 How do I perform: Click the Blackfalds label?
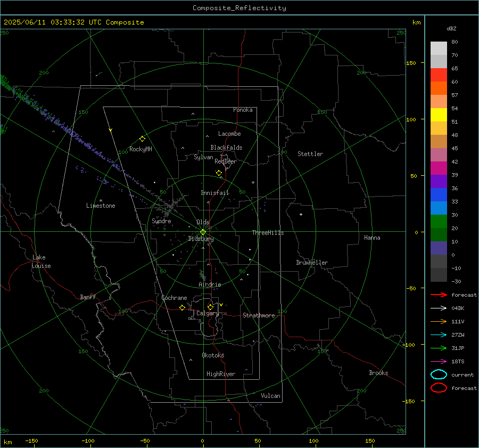(226, 148)
